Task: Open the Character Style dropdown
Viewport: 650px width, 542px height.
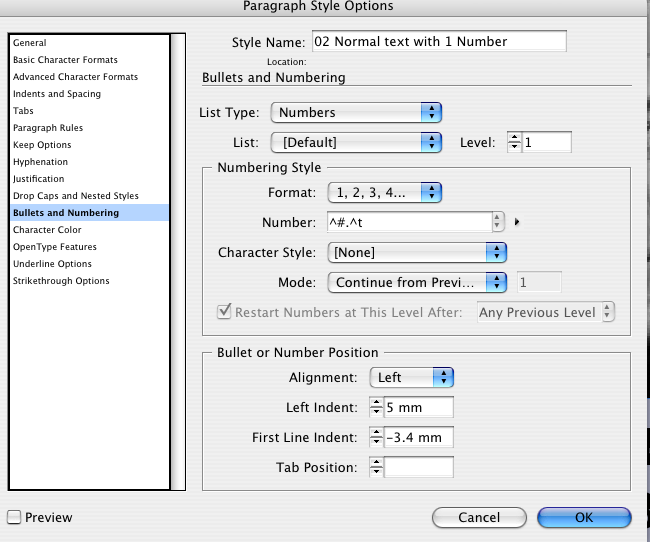Action: click(x=417, y=252)
